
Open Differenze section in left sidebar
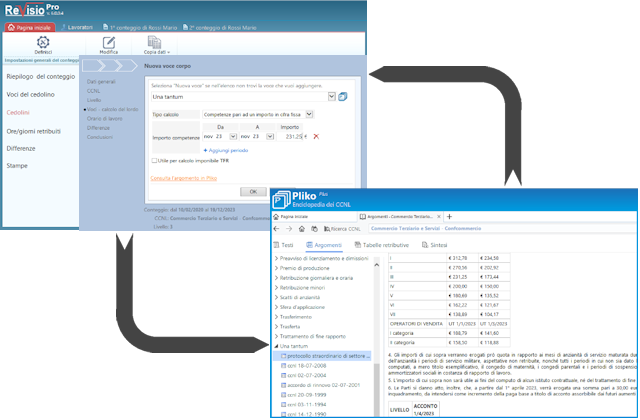coord(21,148)
